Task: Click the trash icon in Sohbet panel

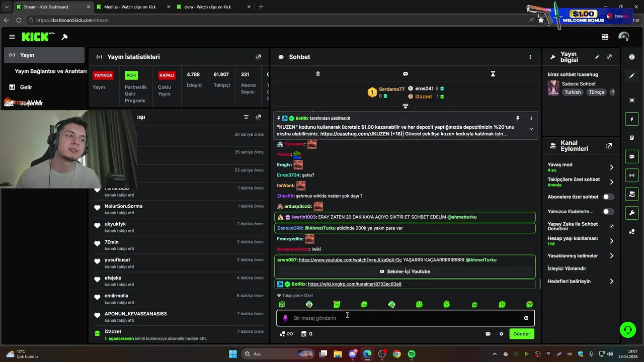Action: pos(318,74)
